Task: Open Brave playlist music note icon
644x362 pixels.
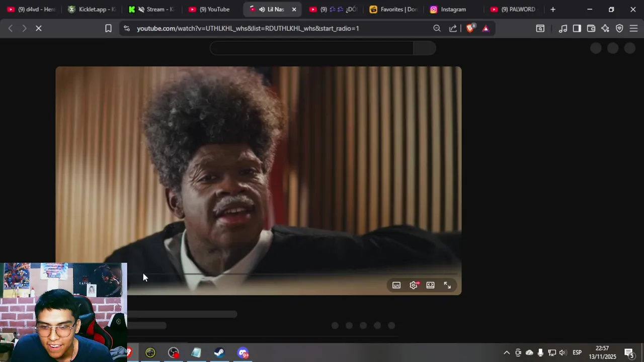Action: 563,29
